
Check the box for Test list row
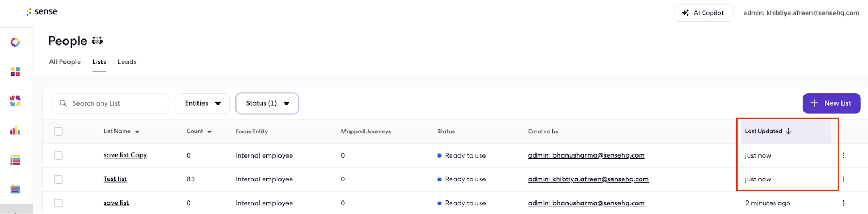(x=59, y=179)
